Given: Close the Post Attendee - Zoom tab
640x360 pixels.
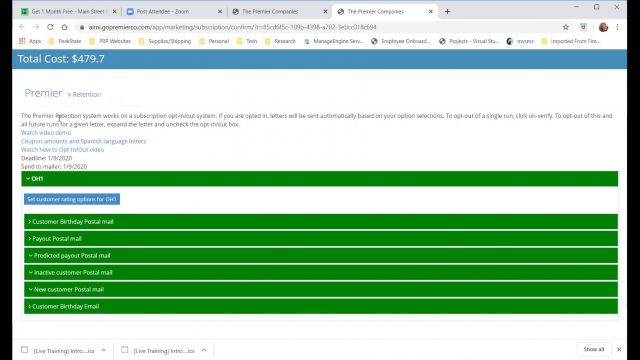Looking at the screenshot, I should 220,11.
